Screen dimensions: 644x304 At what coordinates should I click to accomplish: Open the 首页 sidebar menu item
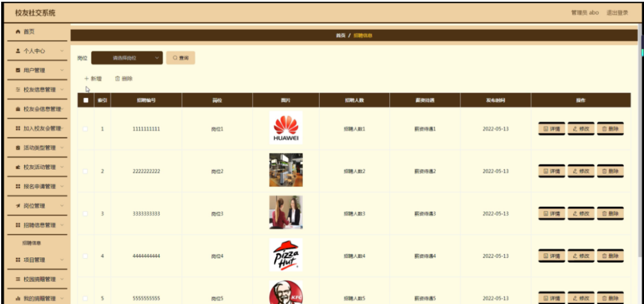click(37, 32)
